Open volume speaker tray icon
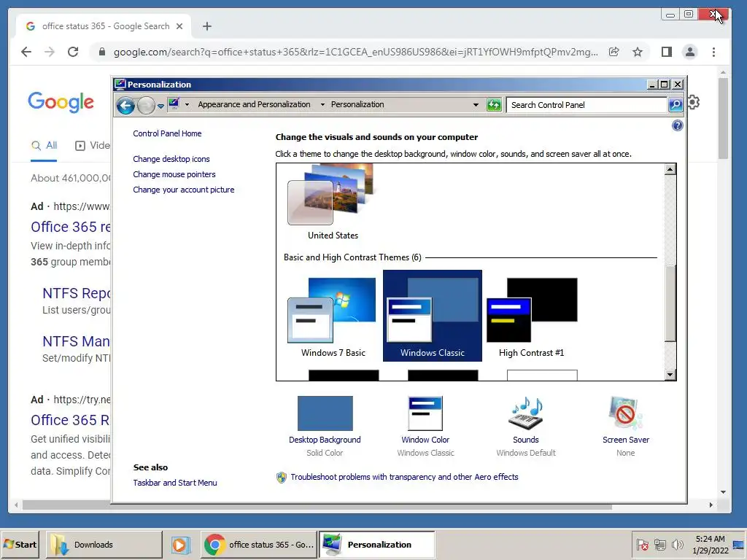This screenshot has width=747, height=560. 677,544
